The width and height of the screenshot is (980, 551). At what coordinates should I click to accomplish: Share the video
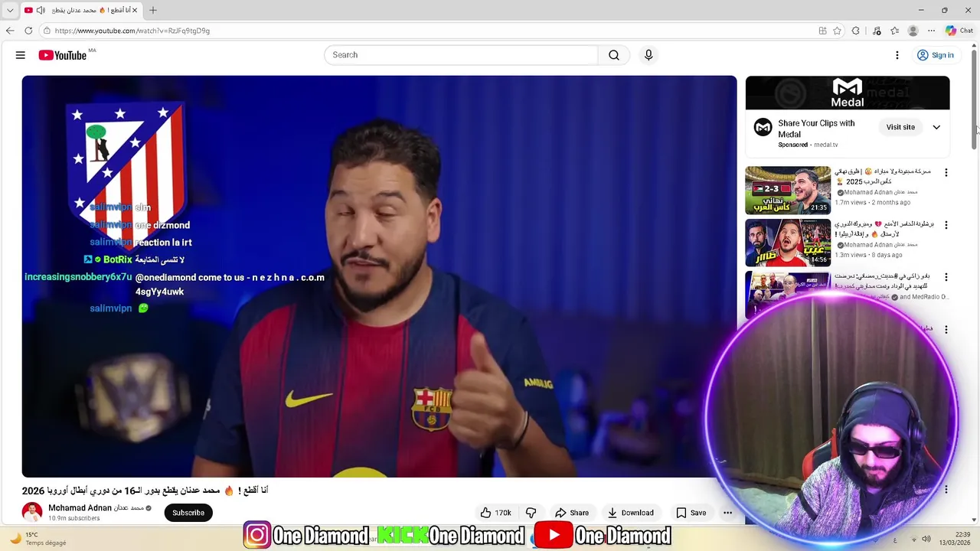click(x=572, y=513)
